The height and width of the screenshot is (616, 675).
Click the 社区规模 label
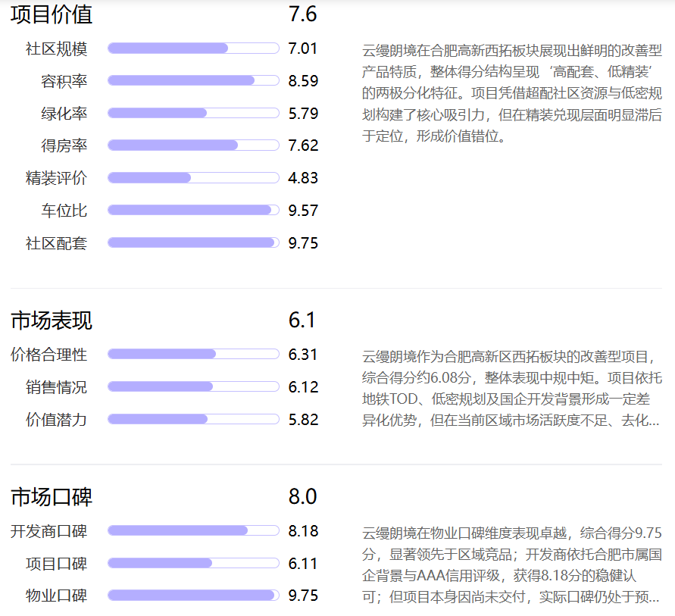pyautogui.click(x=56, y=48)
